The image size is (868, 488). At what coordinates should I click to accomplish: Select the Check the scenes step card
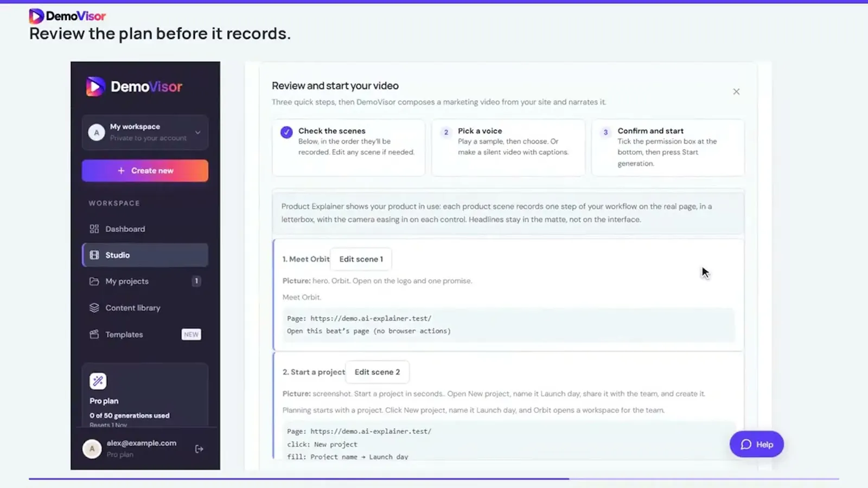[348, 147]
